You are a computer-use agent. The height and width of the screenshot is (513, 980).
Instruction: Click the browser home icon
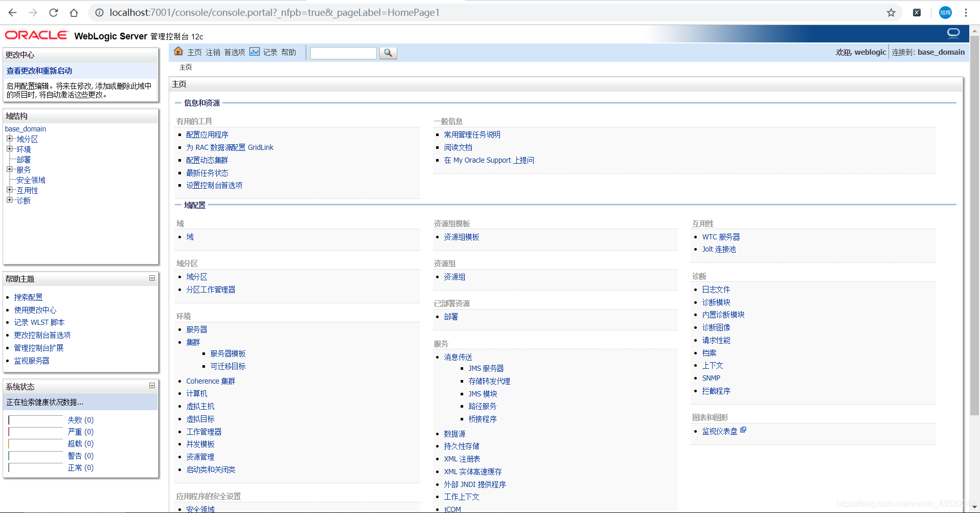pos(74,12)
